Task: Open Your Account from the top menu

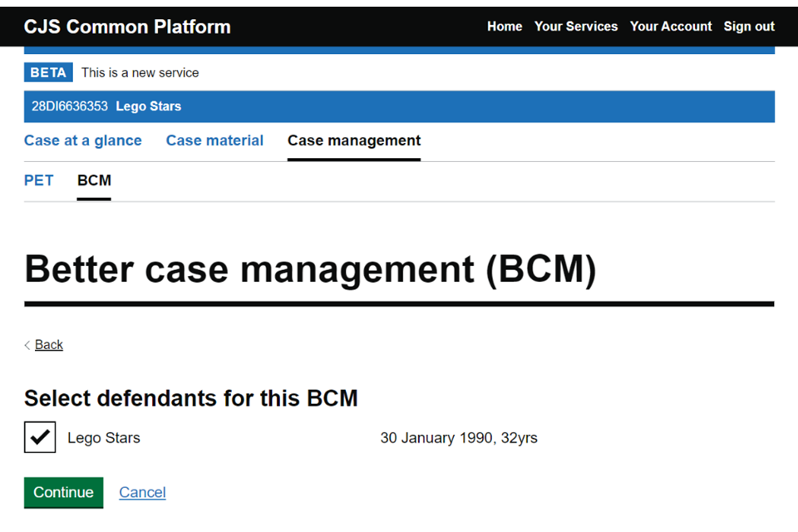Action: [x=671, y=26]
